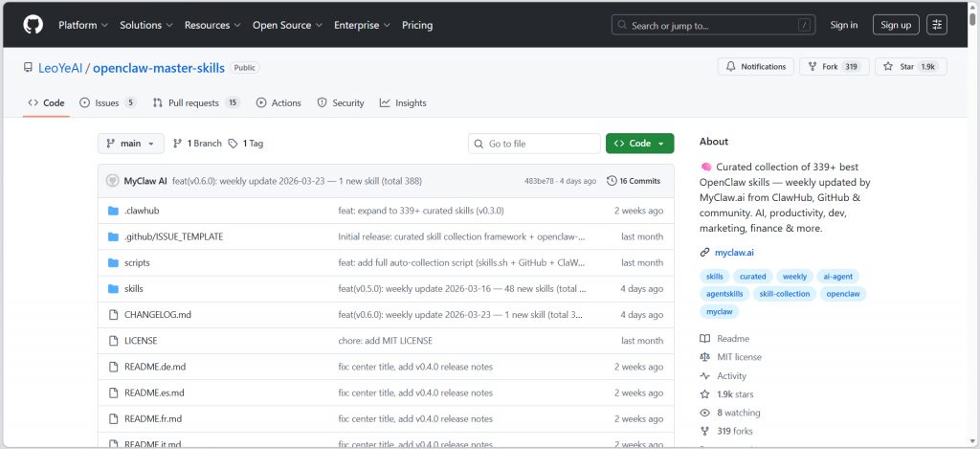View the 8 watching link
Screen dimensions: 980x449
(x=730, y=413)
